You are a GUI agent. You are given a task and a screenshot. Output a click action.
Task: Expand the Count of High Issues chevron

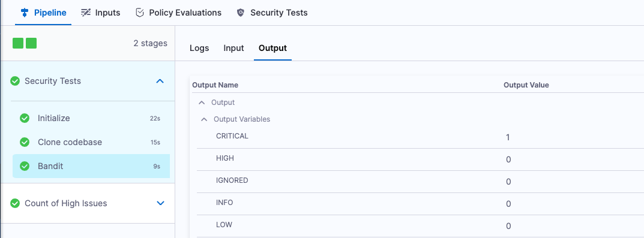pos(161,203)
